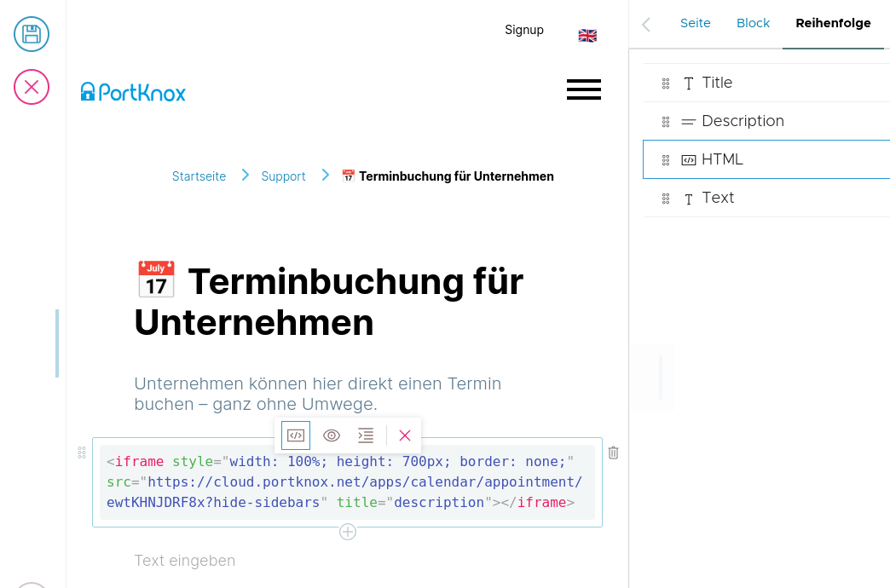This screenshot has width=890, height=588.
Task: Click the pink cancel circle icon
Action: (32, 87)
